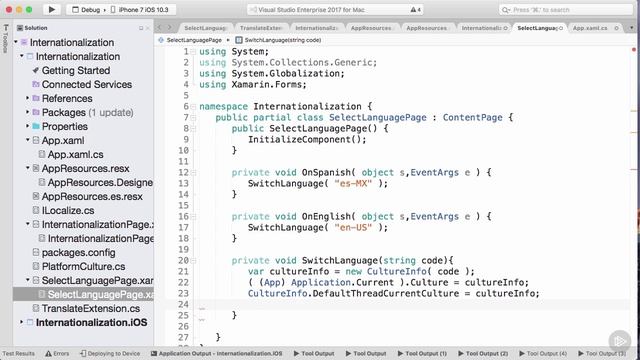The height and width of the screenshot is (360, 640).
Task: Click the App.xaml.cs file icon
Action: click(x=42, y=154)
